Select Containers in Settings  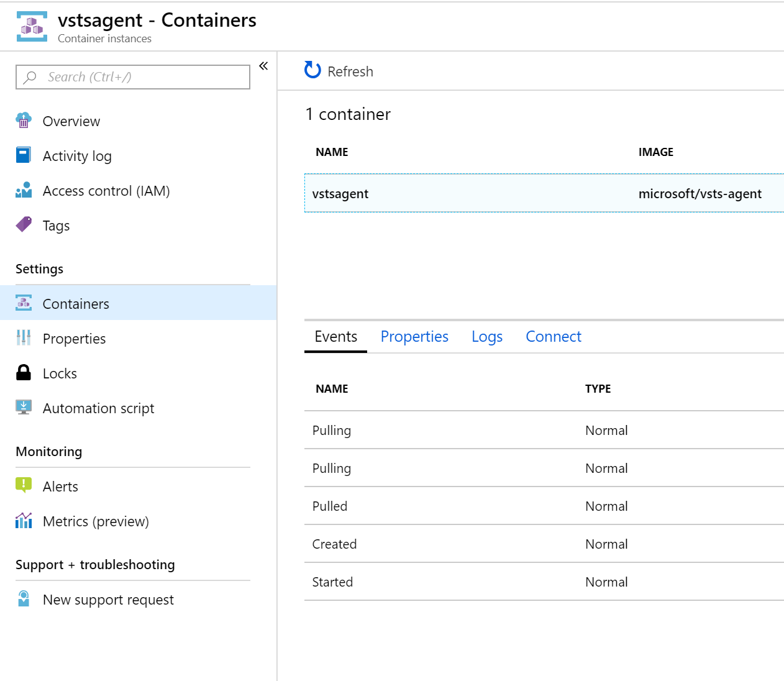138,303
